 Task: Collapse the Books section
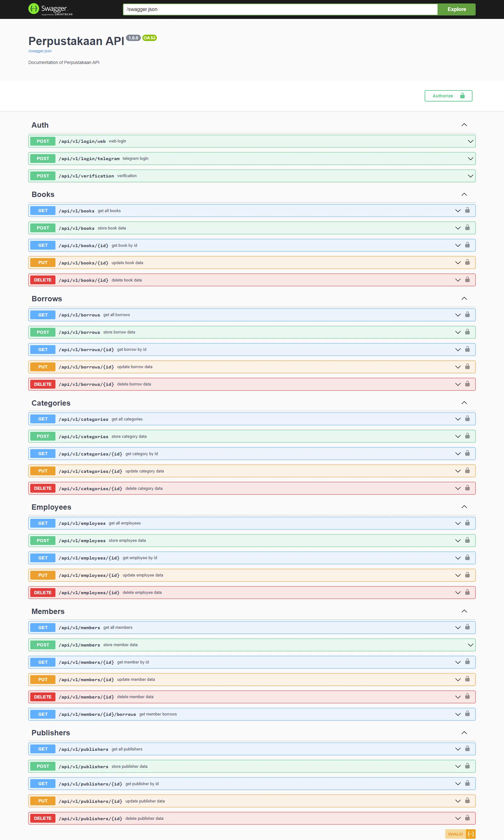point(464,194)
